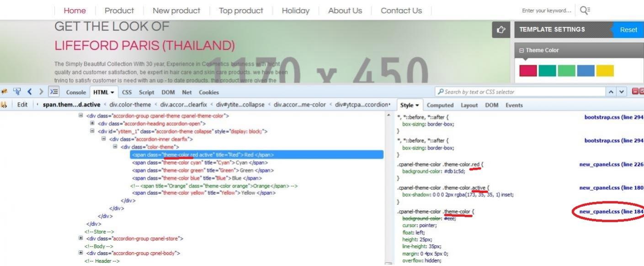Select the cyan theme color swatch

click(x=548, y=71)
